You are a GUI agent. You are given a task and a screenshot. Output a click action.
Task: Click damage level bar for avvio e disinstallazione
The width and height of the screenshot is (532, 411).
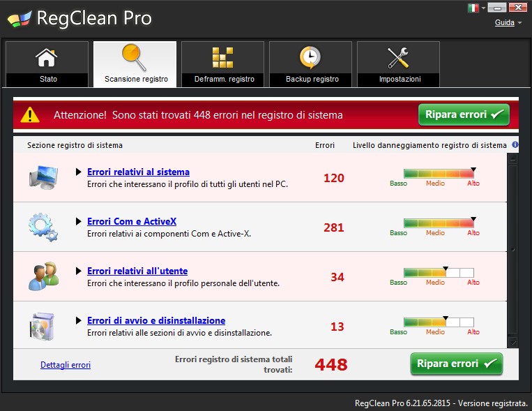pyautogui.click(x=439, y=322)
